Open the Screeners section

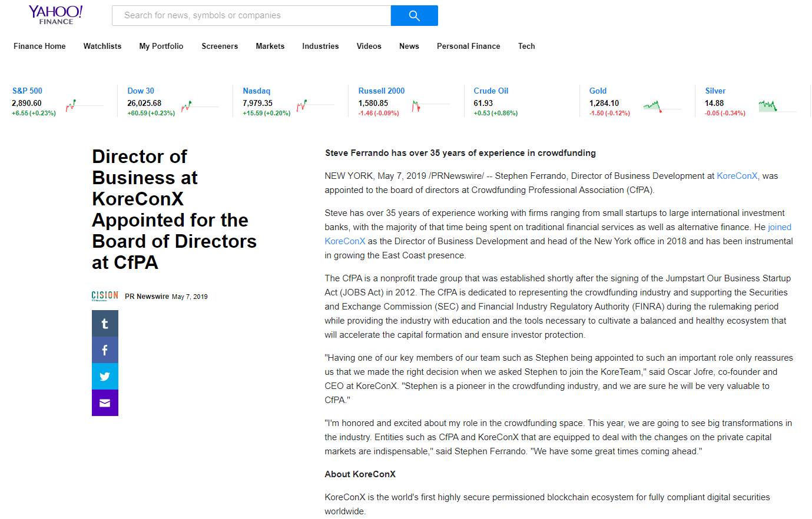(220, 46)
